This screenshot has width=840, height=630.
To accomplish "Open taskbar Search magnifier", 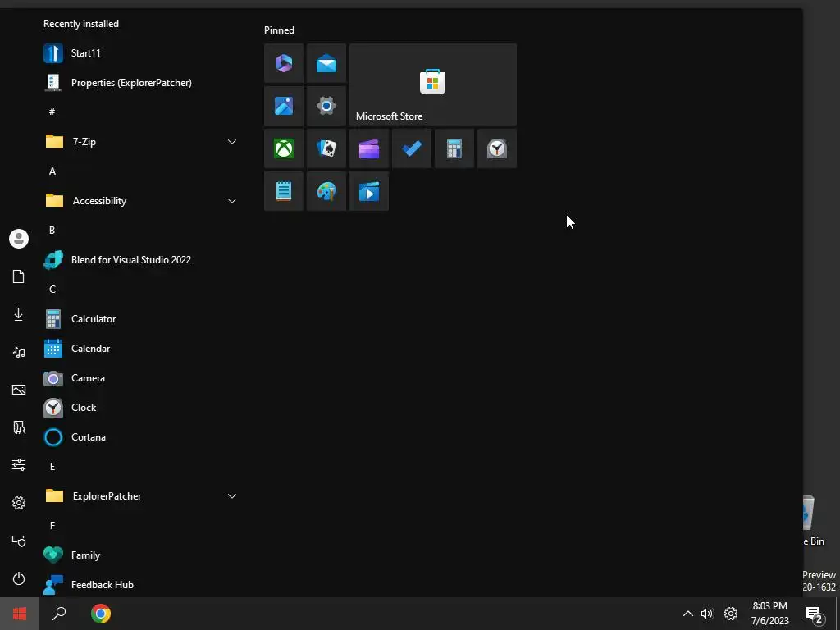I will pyautogui.click(x=59, y=614).
